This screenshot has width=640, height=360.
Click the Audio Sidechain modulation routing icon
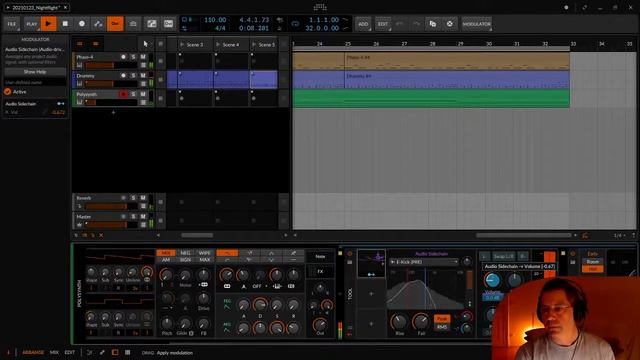pyautogui.click(x=61, y=104)
